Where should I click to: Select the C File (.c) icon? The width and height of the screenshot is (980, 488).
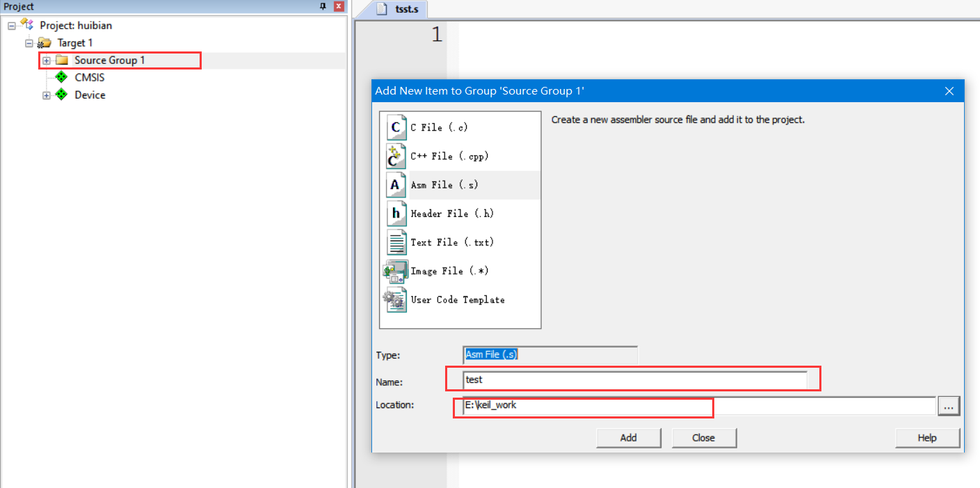tap(396, 127)
